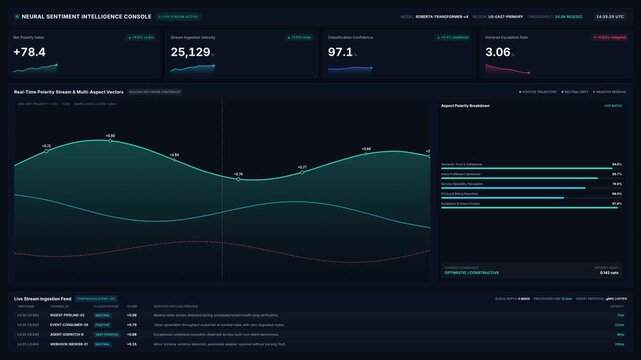Click the VERY POSITIVE tag for AGENT-DISPATCH-B
The width and height of the screenshot is (641, 360).
pos(106,334)
